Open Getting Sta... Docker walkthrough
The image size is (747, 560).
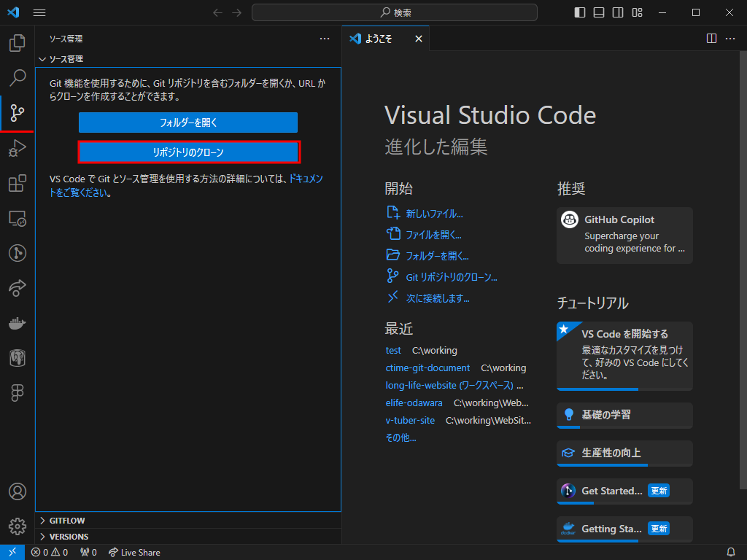[x=624, y=529]
